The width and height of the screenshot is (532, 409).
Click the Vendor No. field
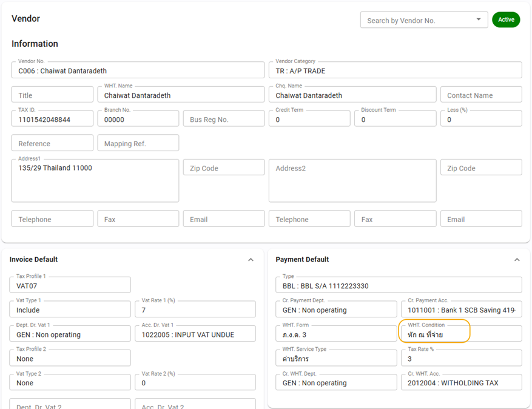tap(138, 70)
